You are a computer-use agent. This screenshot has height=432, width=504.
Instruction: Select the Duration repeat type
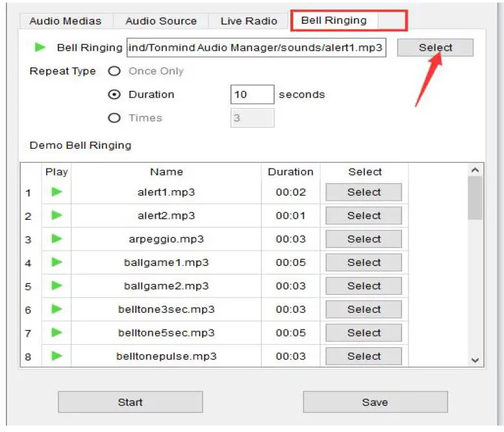[115, 94]
